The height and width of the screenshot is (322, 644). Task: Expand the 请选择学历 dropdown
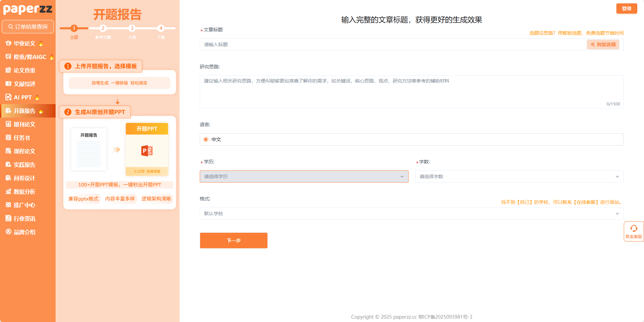[x=304, y=176]
